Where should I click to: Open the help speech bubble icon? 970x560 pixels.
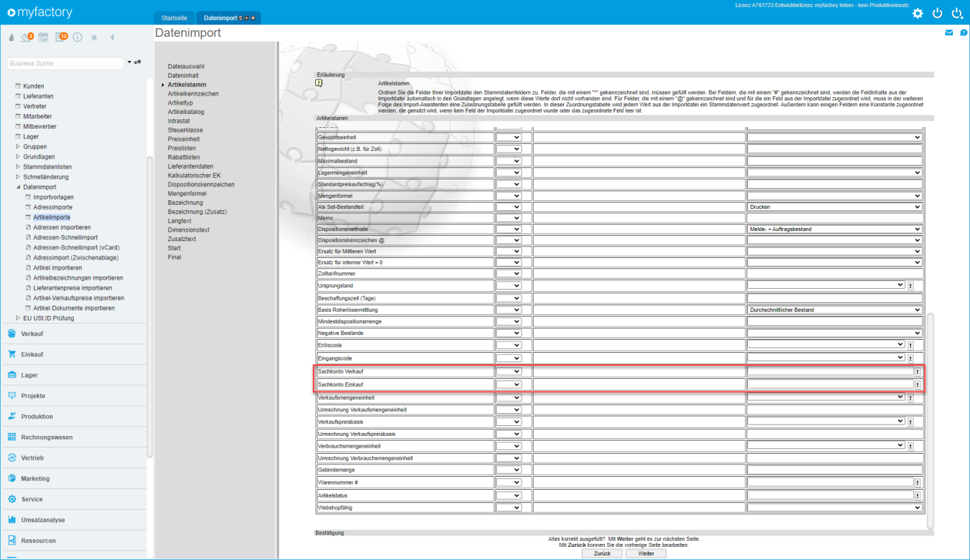click(963, 33)
